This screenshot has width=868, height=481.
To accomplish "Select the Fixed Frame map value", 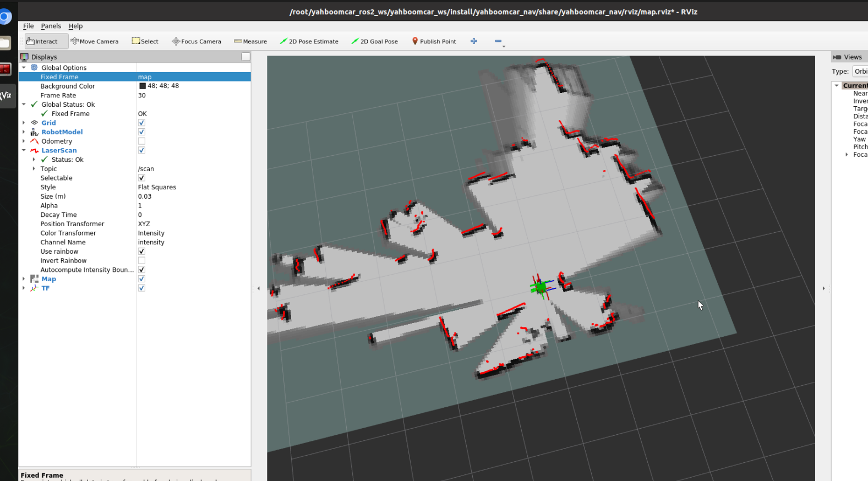I will (x=194, y=77).
